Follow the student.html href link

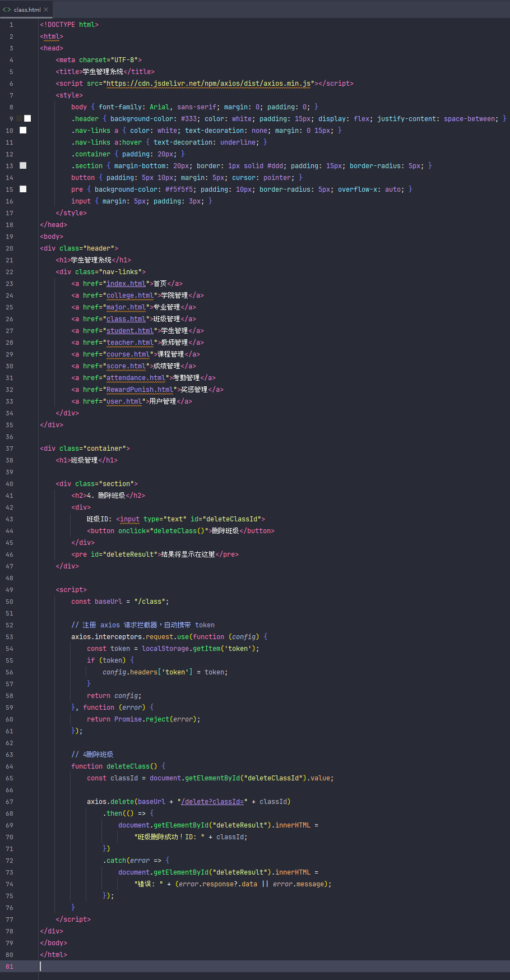pos(130,331)
